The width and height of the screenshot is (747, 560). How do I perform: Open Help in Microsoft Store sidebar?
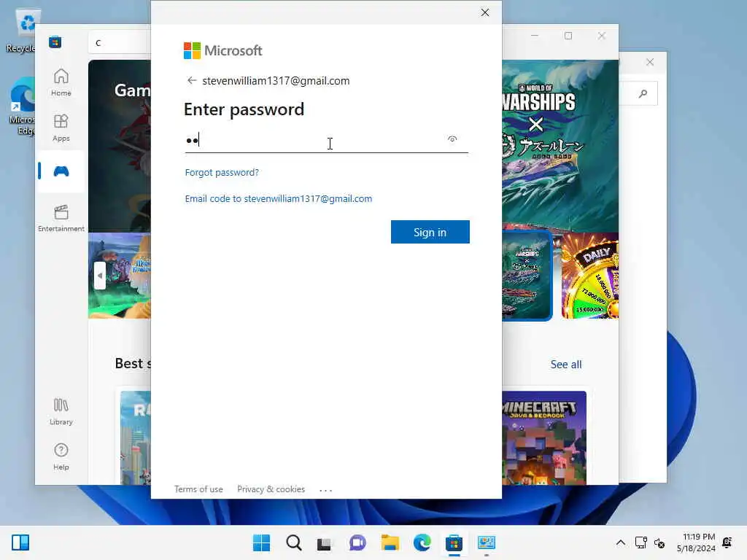click(61, 456)
